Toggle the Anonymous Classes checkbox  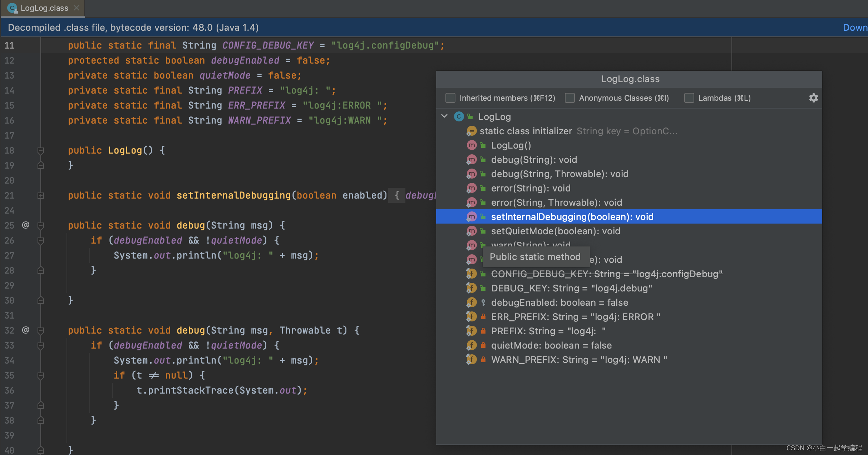[570, 98]
